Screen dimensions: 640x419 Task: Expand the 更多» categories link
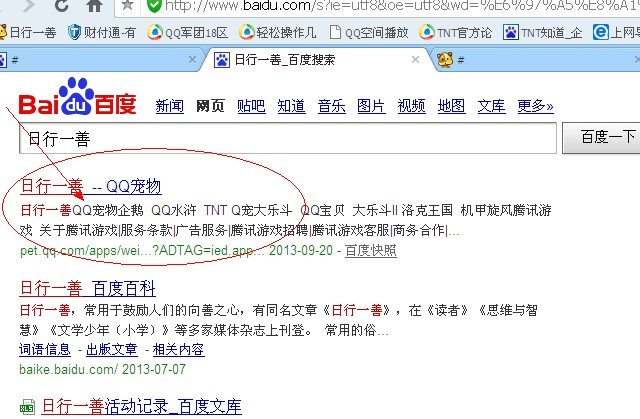point(536,106)
